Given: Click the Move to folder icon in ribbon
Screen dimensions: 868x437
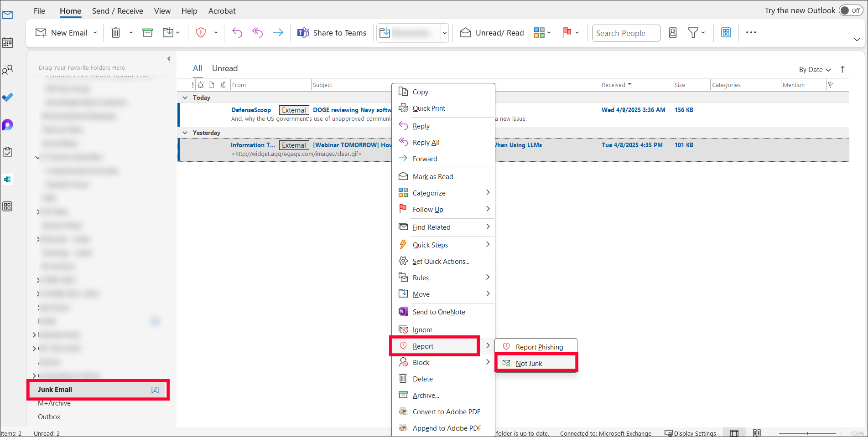Looking at the screenshot, I should pyautogui.click(x=168, y=33).
